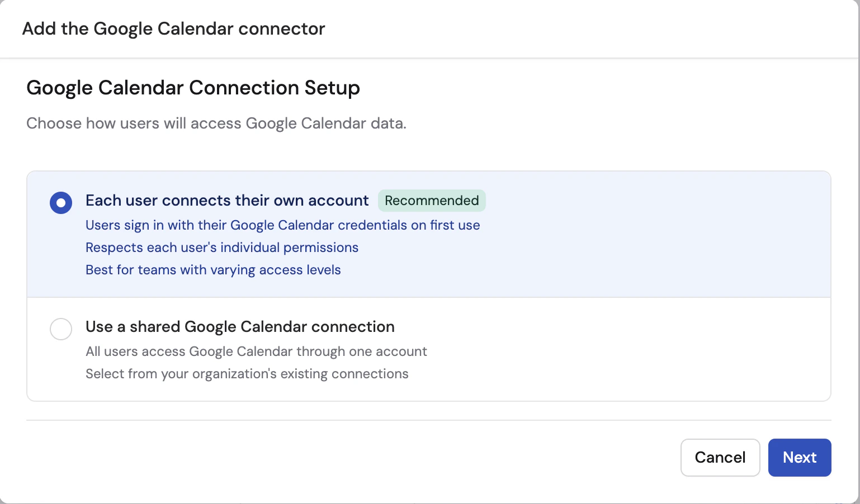The width and height of the screenshot is (860, 504).
Task: Click the "Add the Google Calendar connector" title
Action: tap(173, 28)
